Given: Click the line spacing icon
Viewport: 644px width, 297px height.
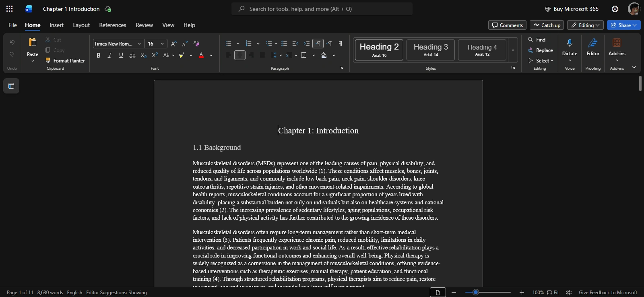Looking at the screenshot, I should (274, 55).
